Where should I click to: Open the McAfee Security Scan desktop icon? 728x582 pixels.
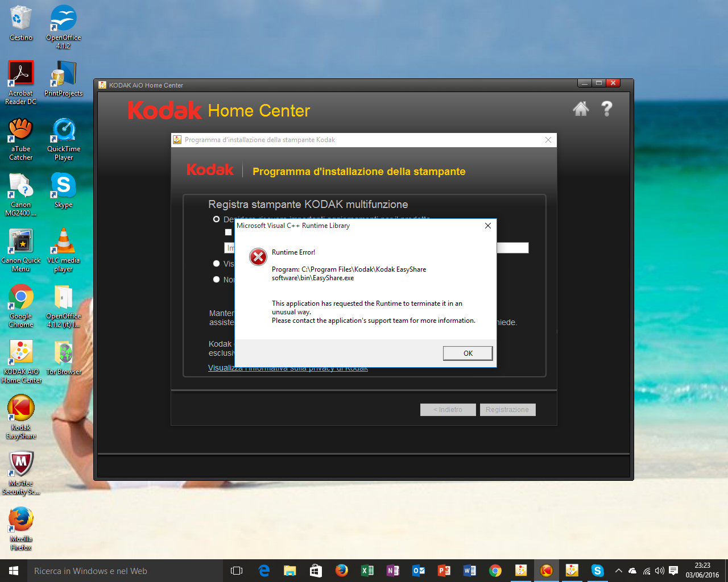(21, 473)
